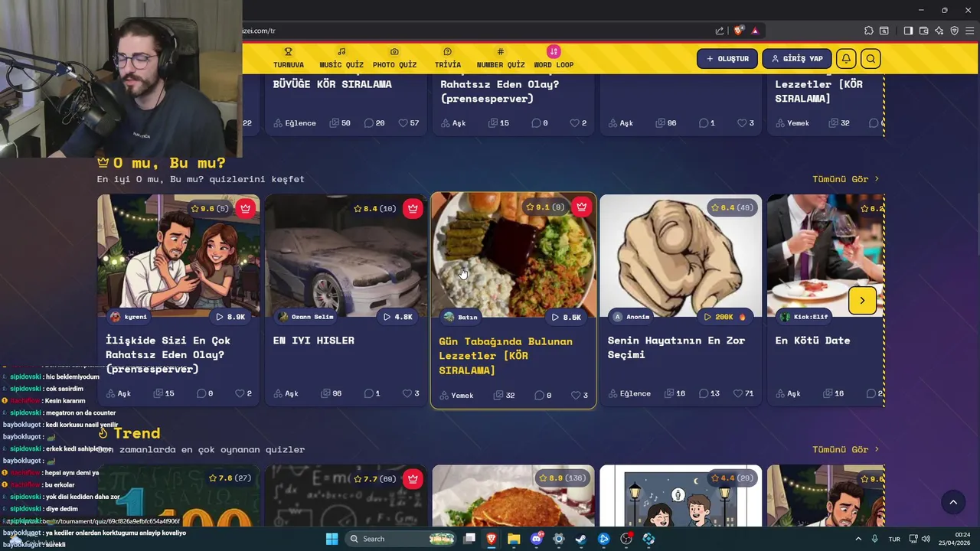Screen dimensions: 980x551
Task: Open the PHOTO QUIZ section
Action: (x=394, y=58)
